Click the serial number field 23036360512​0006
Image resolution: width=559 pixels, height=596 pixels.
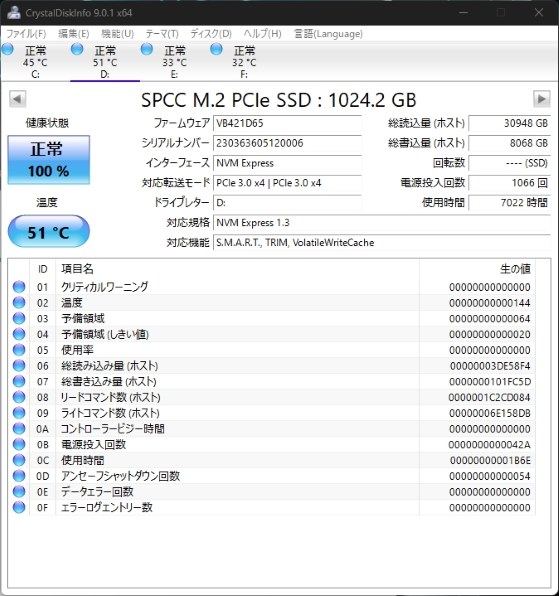click(x=287, y=143)
